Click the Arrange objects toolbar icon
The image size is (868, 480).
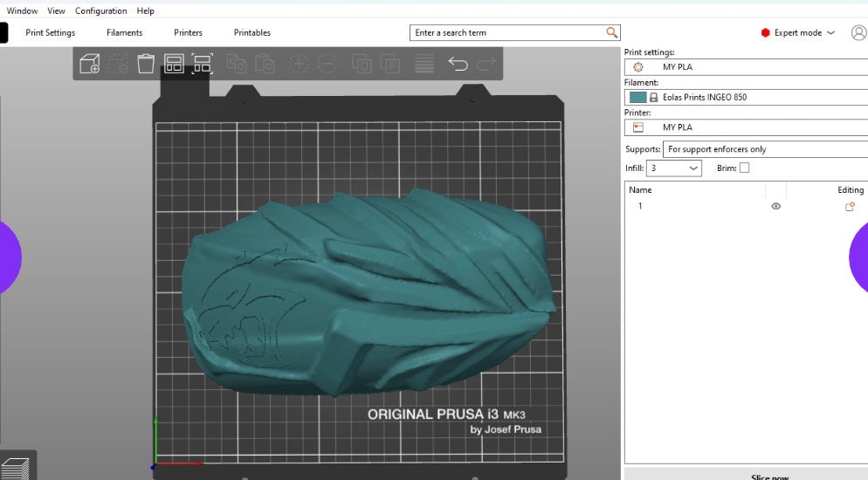click(x=174, y=64)
